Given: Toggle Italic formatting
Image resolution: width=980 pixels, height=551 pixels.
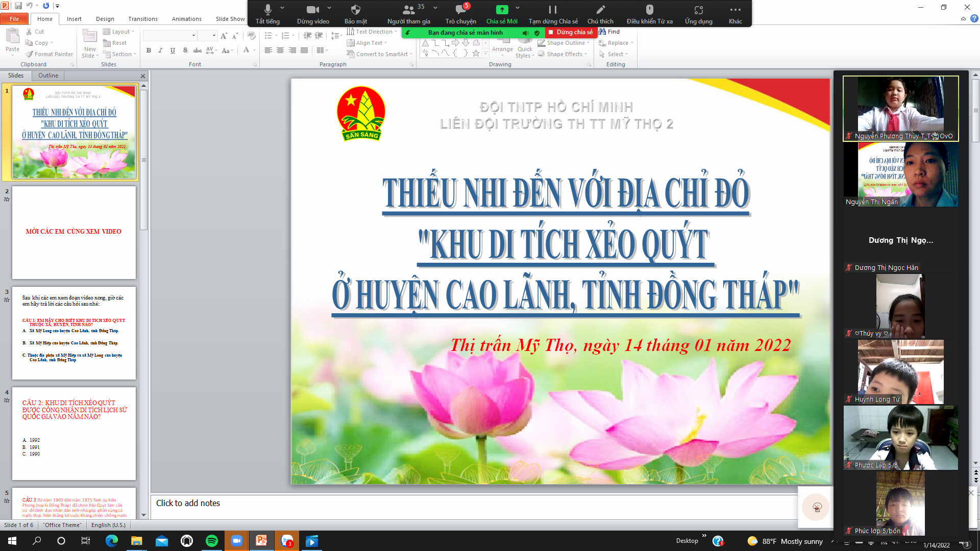Looking at the screenshot, I should (x=160, y=51).
